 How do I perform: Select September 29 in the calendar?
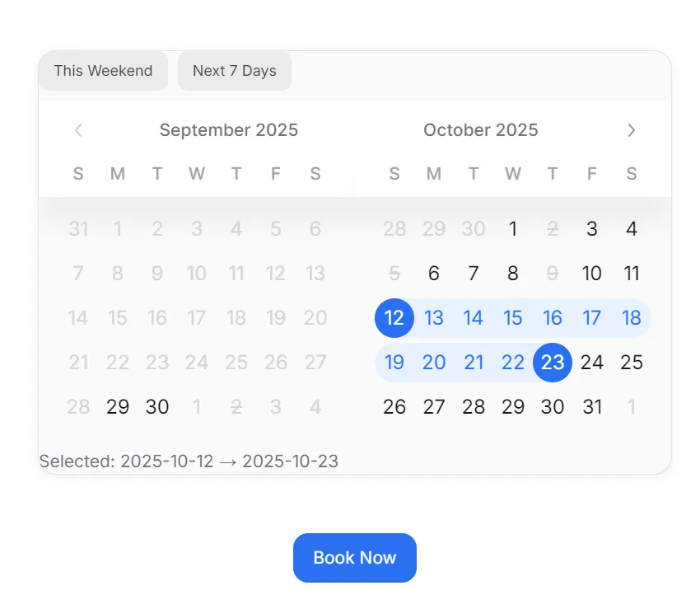[x=118, y=407]
